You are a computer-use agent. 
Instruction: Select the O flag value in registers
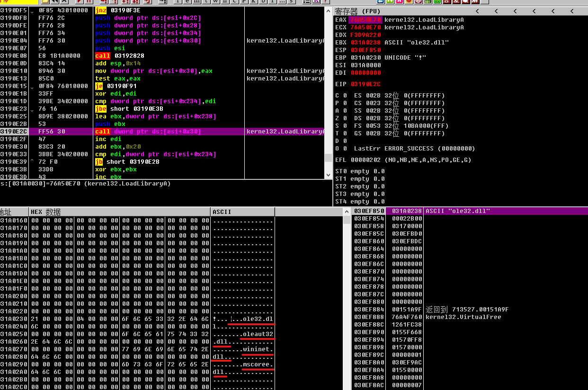click(x=345, y=149)
